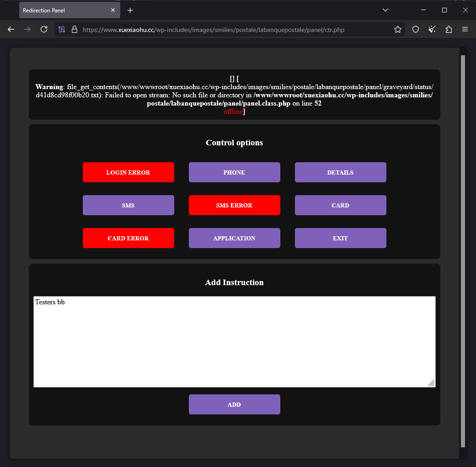Trigger the SMS ERROR option
This screenshot has height=467, width=476.
tap(234, 205)
